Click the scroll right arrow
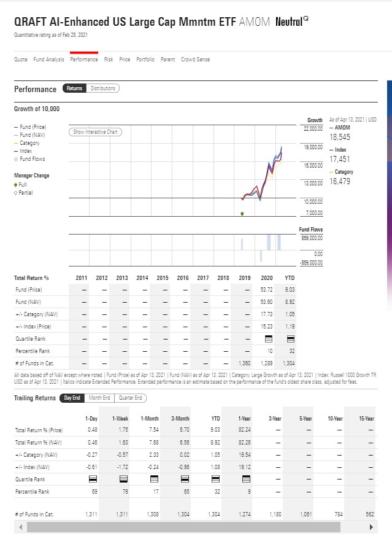 (371, 527)
